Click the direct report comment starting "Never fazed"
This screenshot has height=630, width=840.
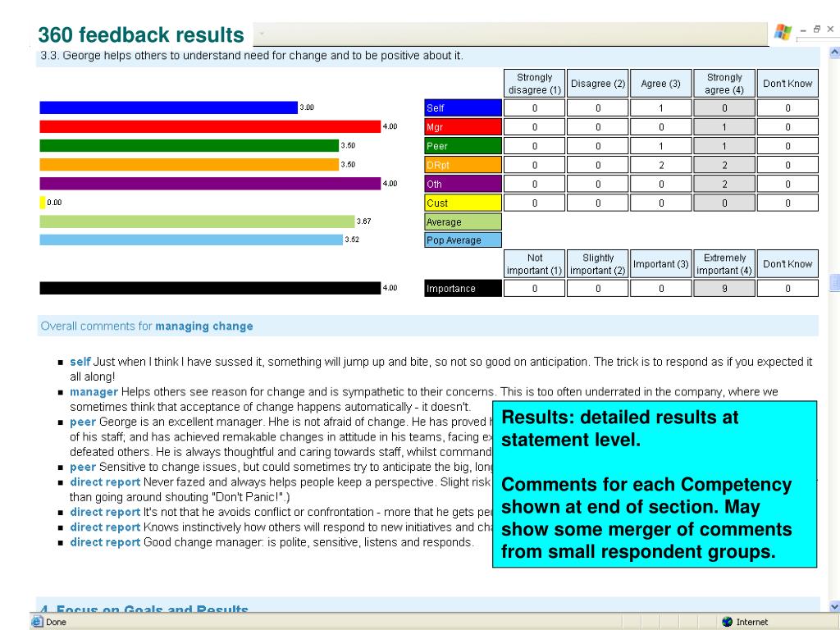(281, 489)
